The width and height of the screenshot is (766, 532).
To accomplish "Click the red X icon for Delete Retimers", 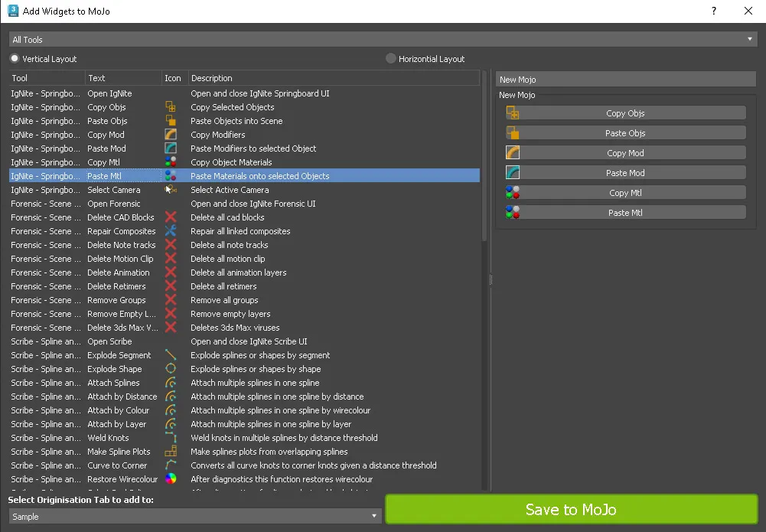I will point(171,286).
